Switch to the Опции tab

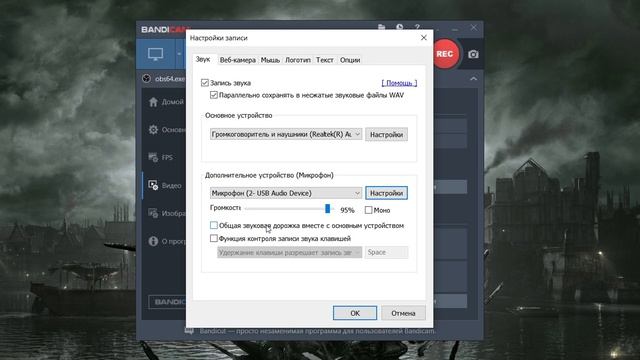(350, 60)
